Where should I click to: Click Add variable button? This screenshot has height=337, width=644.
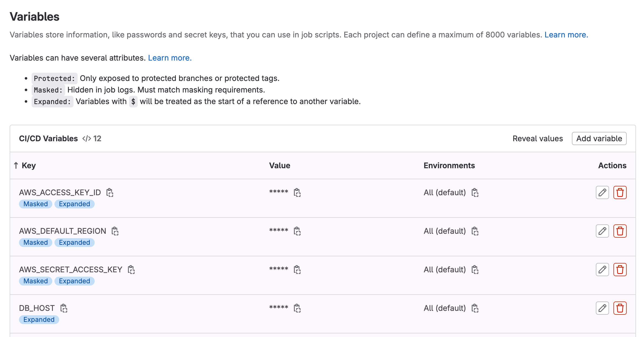(x=599, y=138)
